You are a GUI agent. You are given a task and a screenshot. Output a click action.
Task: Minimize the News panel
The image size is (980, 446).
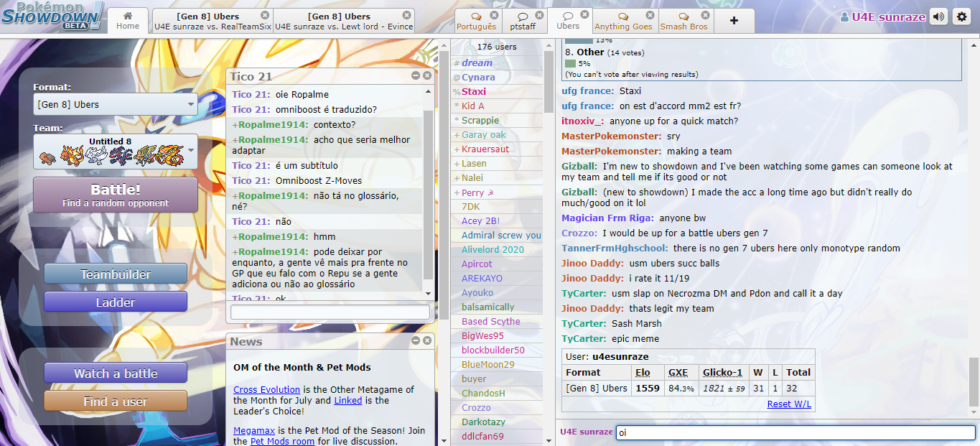[x=416, y=340]
